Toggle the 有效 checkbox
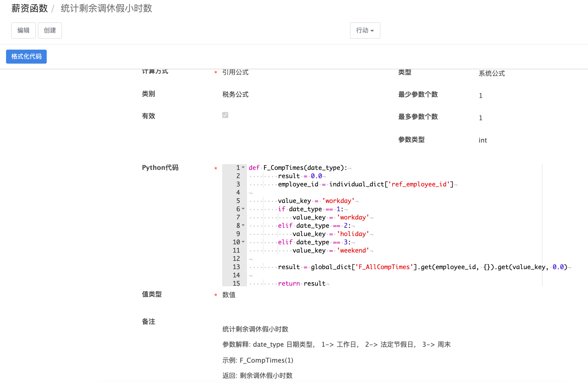Image resolution: width=588 pixels, height=383 pixels. tap(225, 115)
